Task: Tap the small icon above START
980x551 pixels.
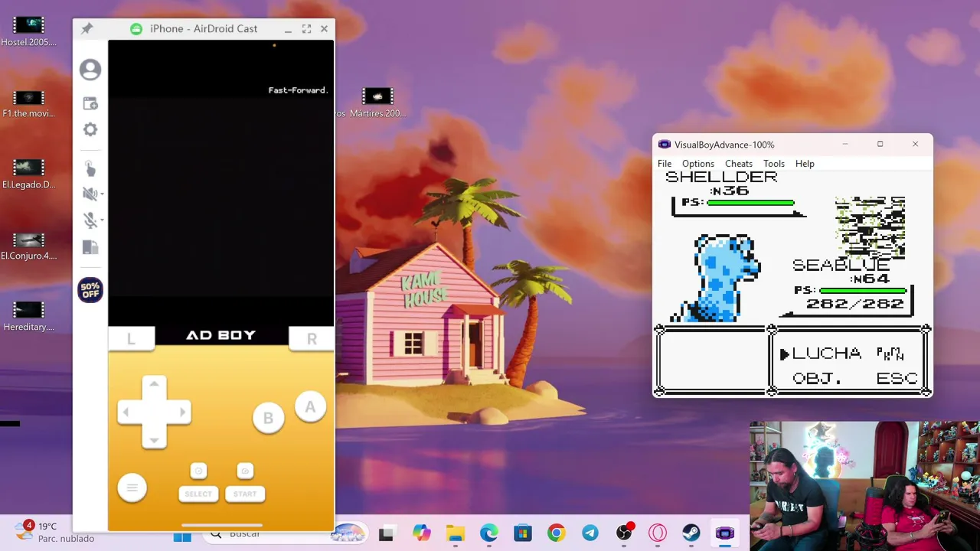Action: pos(245,471)
